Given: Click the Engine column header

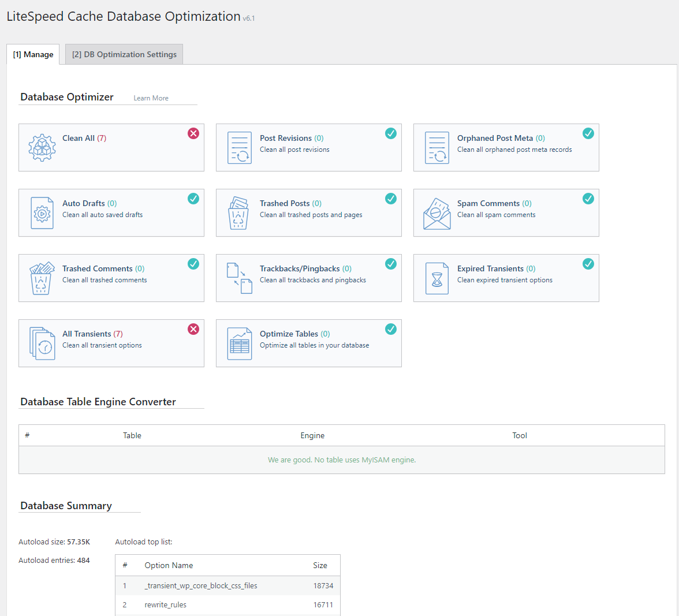Looking at the screenshot, I should 312,435.
